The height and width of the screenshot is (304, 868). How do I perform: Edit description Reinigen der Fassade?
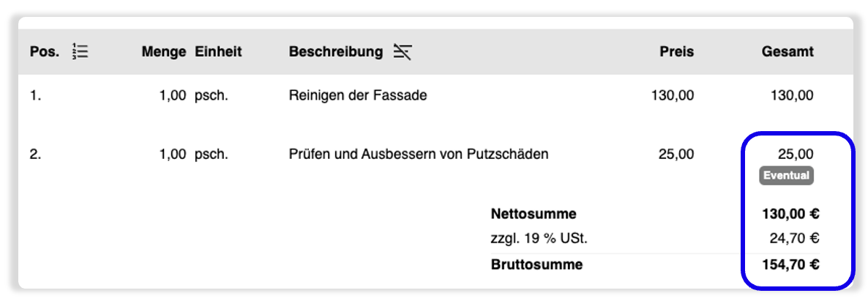[x=358, y=96]
